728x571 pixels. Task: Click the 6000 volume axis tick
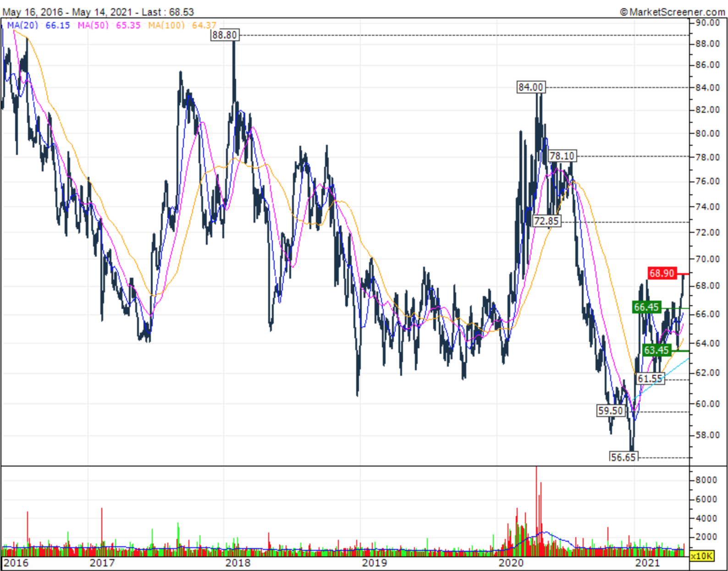coord(706,500)
